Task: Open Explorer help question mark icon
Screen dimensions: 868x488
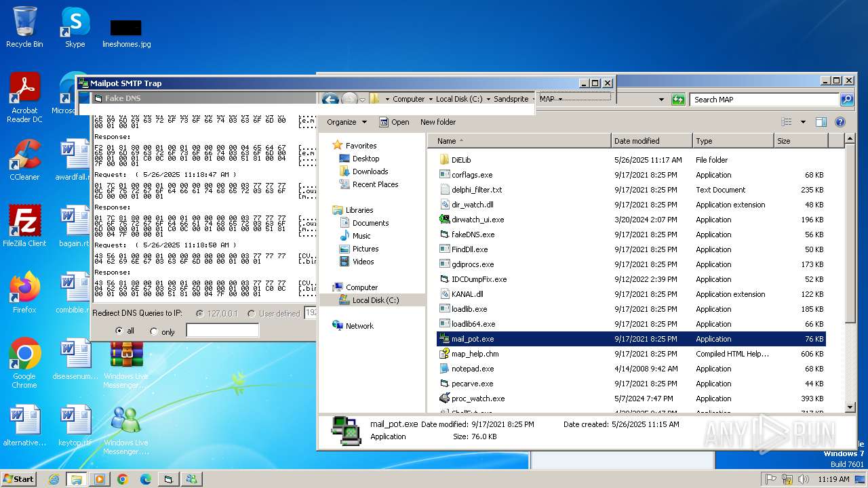Action: [x=840, y=122]
